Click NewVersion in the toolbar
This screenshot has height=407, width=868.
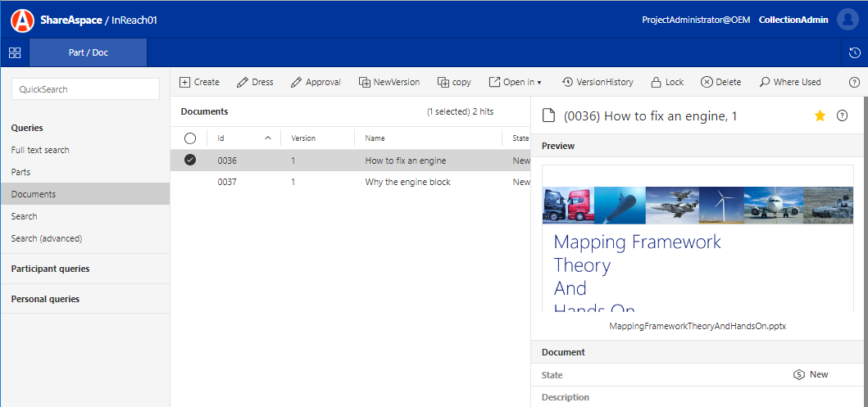(x=389, y=82)
